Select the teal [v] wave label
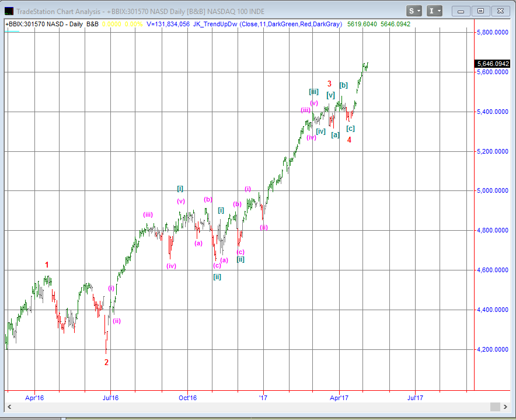The width and height of the screenshot is (516, 420). (331, 95)
